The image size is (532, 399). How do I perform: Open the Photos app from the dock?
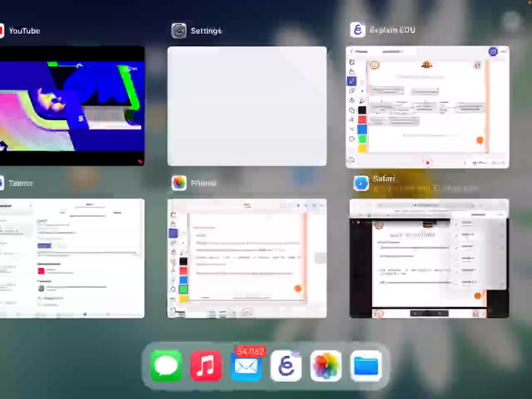pyautogui.click(x=326, y=366)
